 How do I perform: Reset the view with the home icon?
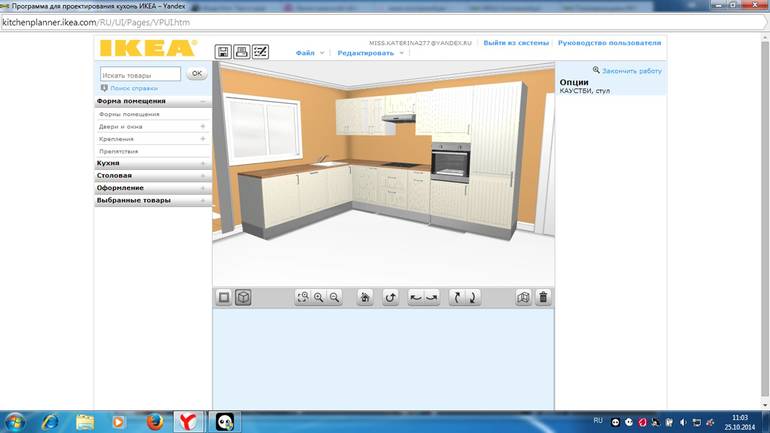(365, 297)
